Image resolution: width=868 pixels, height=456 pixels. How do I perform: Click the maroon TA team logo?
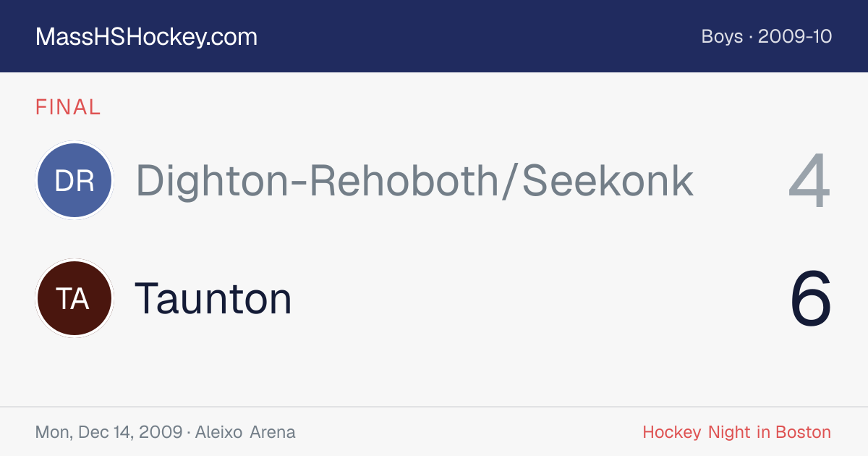[x=75, y=298]
